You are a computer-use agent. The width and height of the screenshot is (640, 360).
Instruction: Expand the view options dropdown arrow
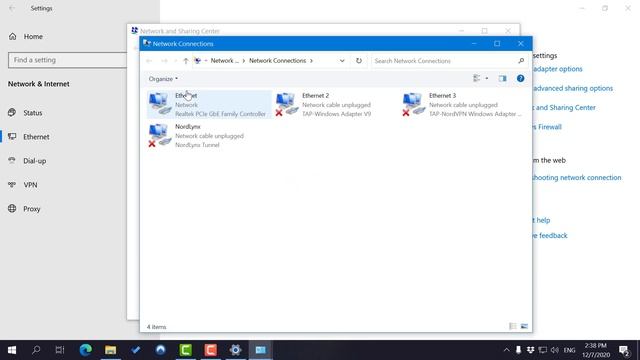click(487, 78)
